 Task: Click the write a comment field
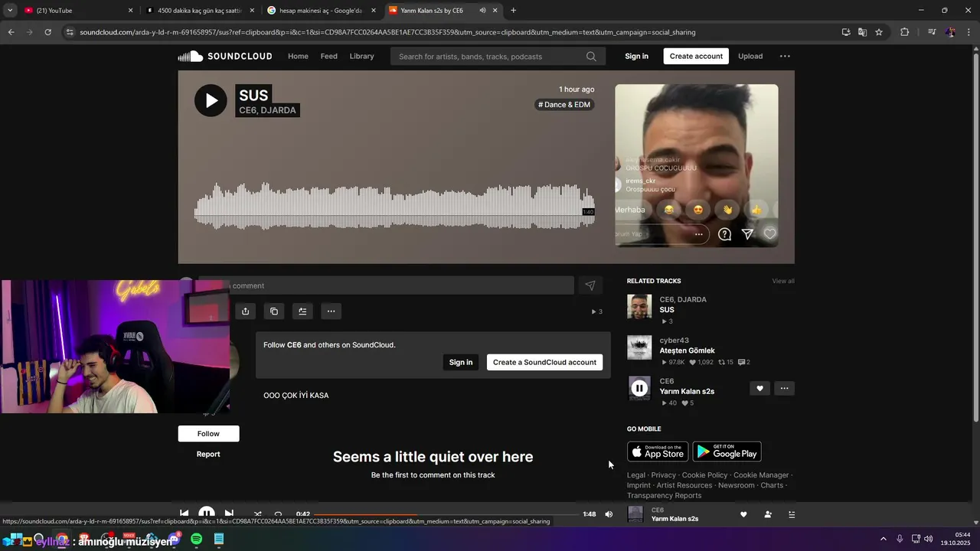(386, 285)
